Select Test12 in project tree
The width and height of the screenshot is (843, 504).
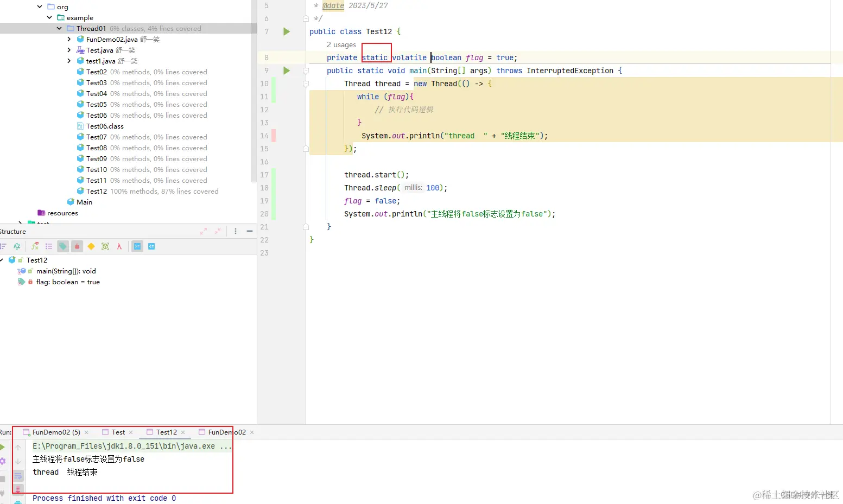(x=97, y=191)
